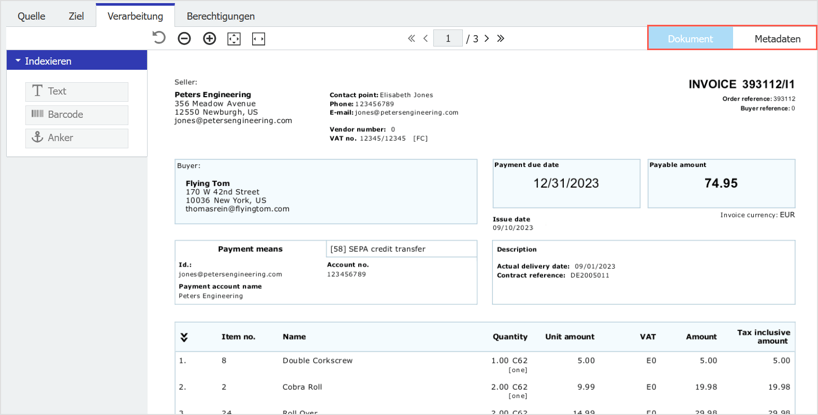This screenshot has width=818, height=415.
Task: Open the Quelle tab
Action: pos(31,16)
